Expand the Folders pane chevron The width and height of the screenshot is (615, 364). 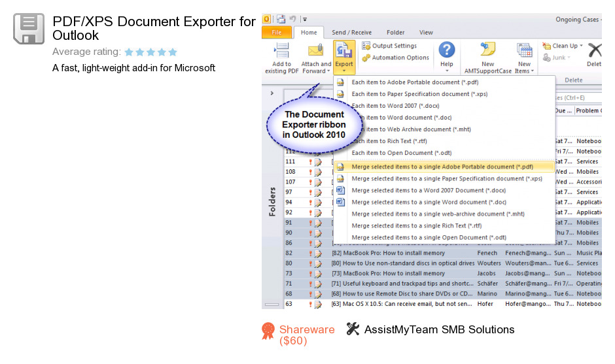[272, 93]
